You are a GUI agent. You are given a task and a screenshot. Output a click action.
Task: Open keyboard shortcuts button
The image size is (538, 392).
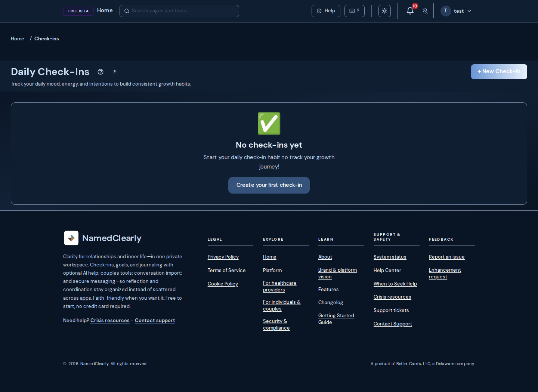[354, 11]
